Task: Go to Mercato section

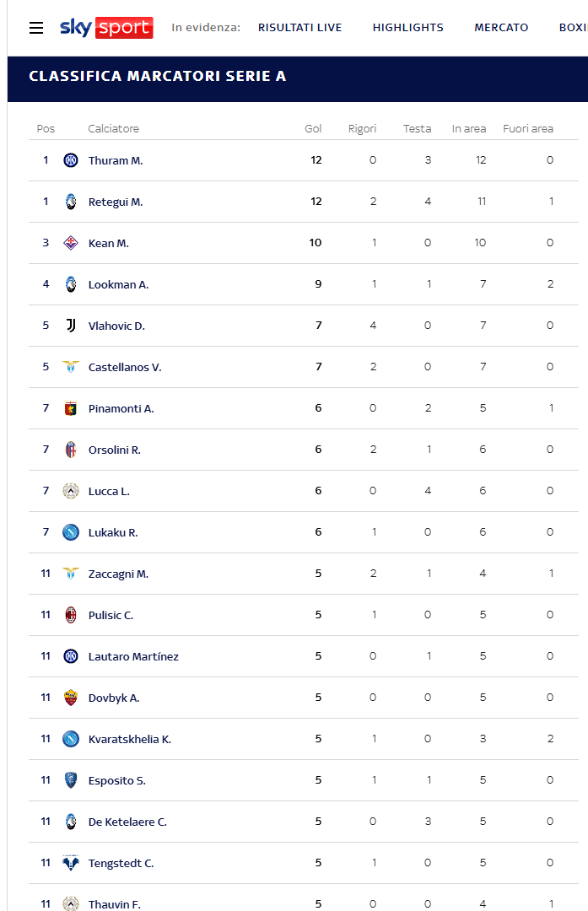Action: [x=501, y=27]
